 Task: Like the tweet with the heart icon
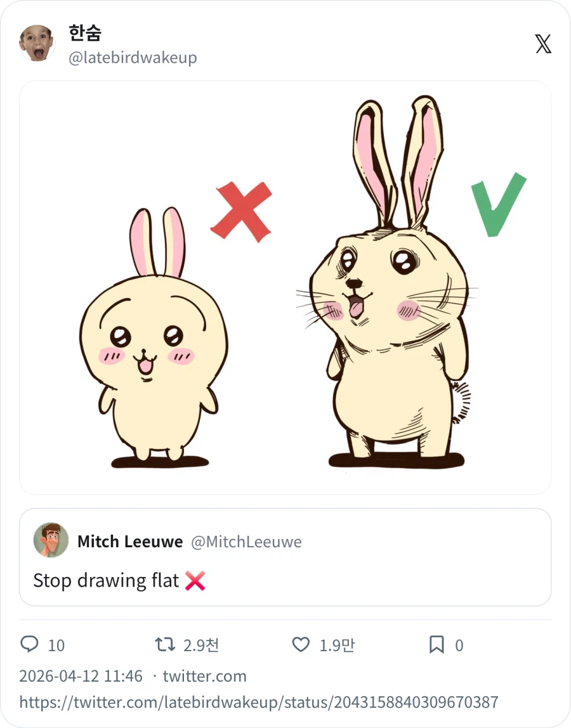(x=301, y=645)
